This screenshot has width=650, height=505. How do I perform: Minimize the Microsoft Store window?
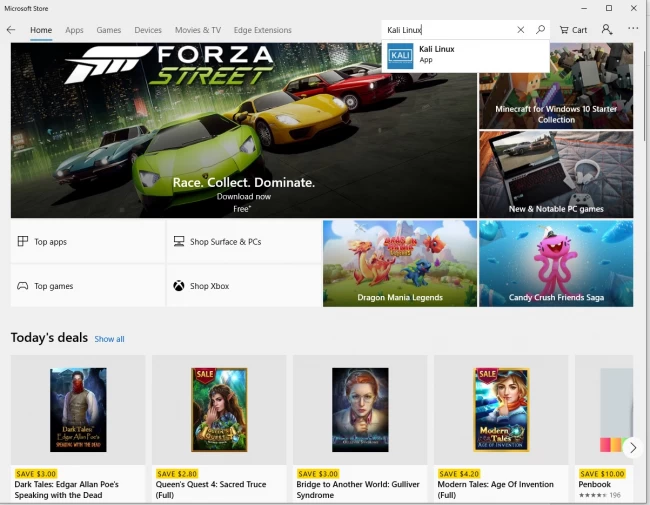pyautogui.click(x=584, y=8)
